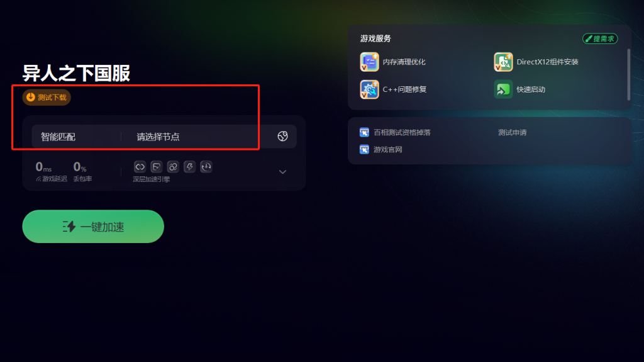The height and width of the screenshot is (362, 644).
Task: Click the globe icon beside node selector
Action: point(282,136)
